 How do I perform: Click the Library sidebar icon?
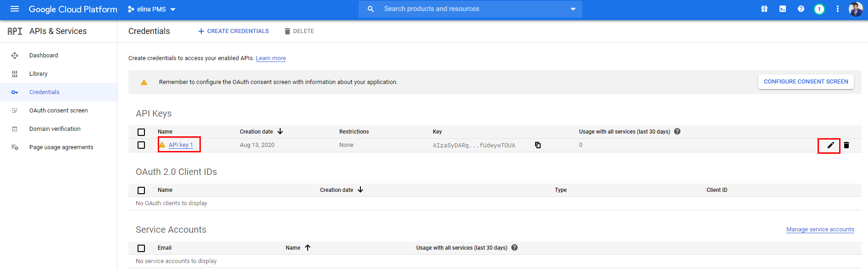15,74
